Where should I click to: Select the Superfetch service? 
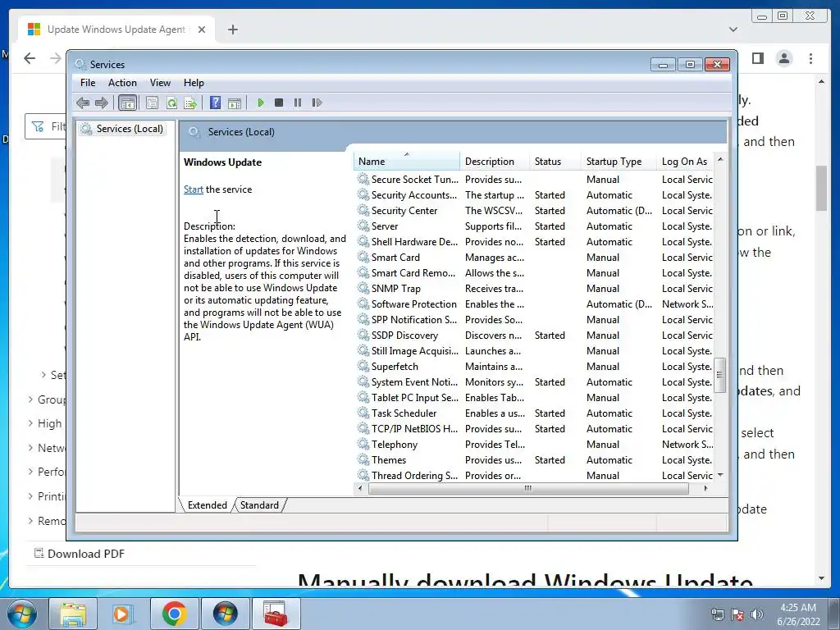(534, 367)
